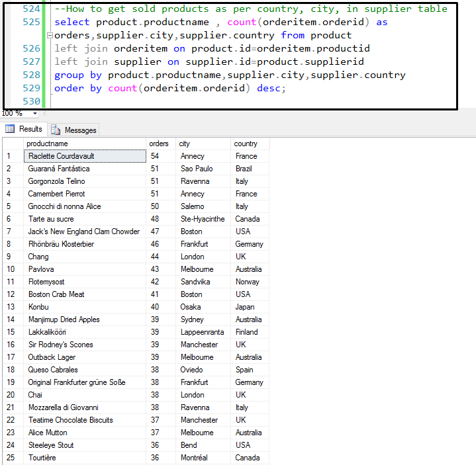Select the country column header
Screen dimensions: 476x465
point(250,144)
